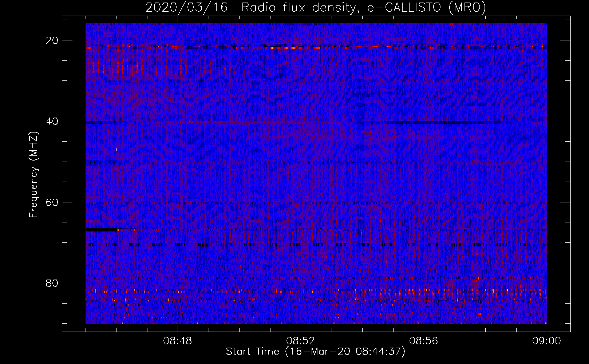The image size is (589, 364).
Task: Click the 08:56 time tick label
Action: click(424, 341)
